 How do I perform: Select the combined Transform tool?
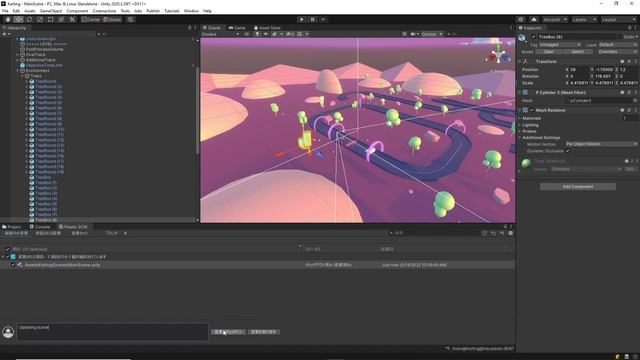61,19
